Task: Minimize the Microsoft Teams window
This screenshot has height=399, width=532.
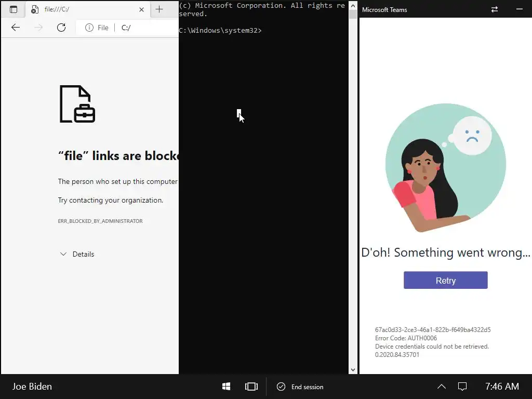Action: point(520,9)
